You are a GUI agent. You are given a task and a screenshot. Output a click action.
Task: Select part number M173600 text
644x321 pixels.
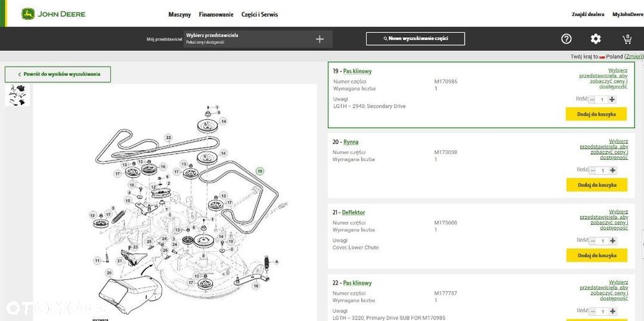coord(446,223)
